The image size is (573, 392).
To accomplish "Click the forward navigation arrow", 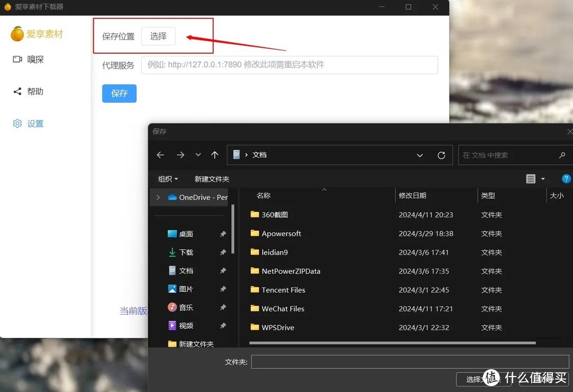I will click(180, 155).
